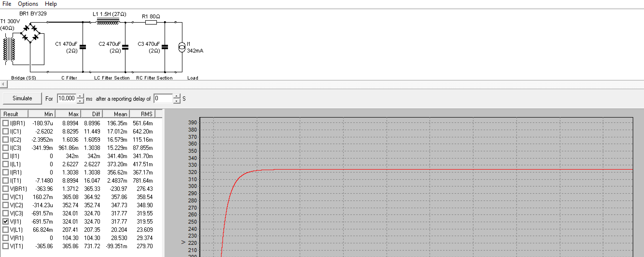Increase the simulation duration with up arrow
The width and height of the screenshot is (644, 257).
click(x=80, y=96)
